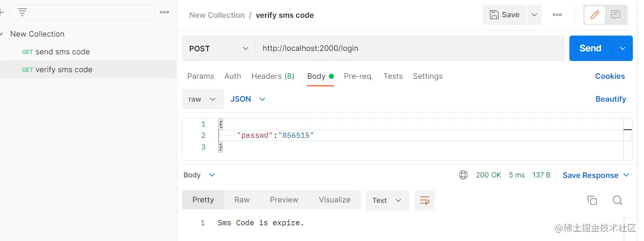Send the request
Viewport: 644px width, 241px height.
[x=591, y=48]
